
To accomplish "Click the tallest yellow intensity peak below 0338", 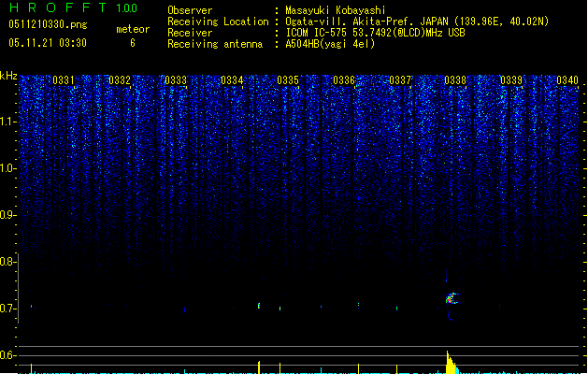I will [451, 363].
